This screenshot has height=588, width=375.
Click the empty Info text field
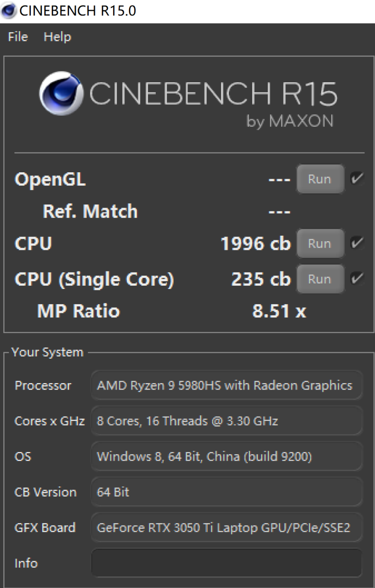[x=227, y=563]
